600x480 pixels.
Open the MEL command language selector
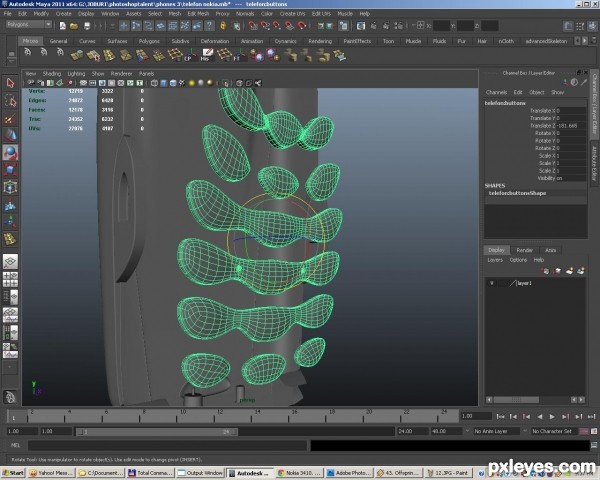[15, 445]
